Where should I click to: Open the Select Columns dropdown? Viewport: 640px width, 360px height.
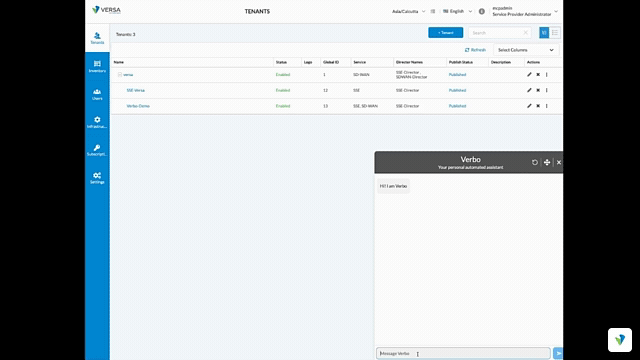pyautogui.click(x=526, y=50)
